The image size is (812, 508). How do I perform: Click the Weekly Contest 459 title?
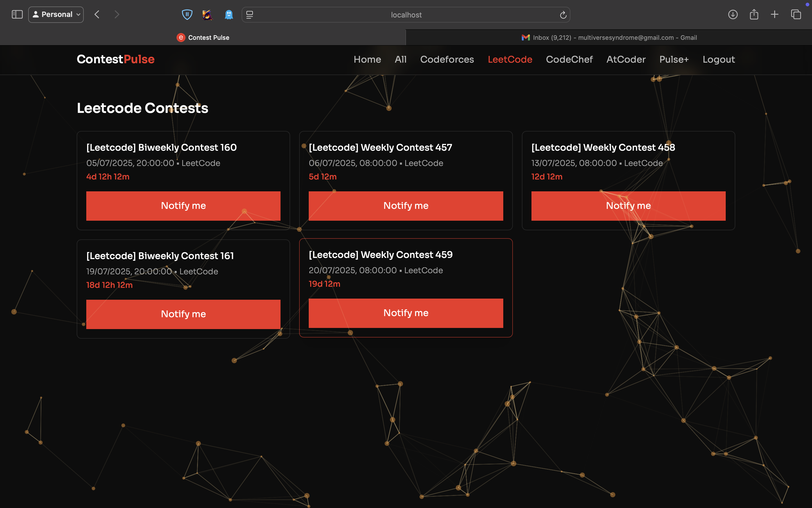tap(381, 255)
